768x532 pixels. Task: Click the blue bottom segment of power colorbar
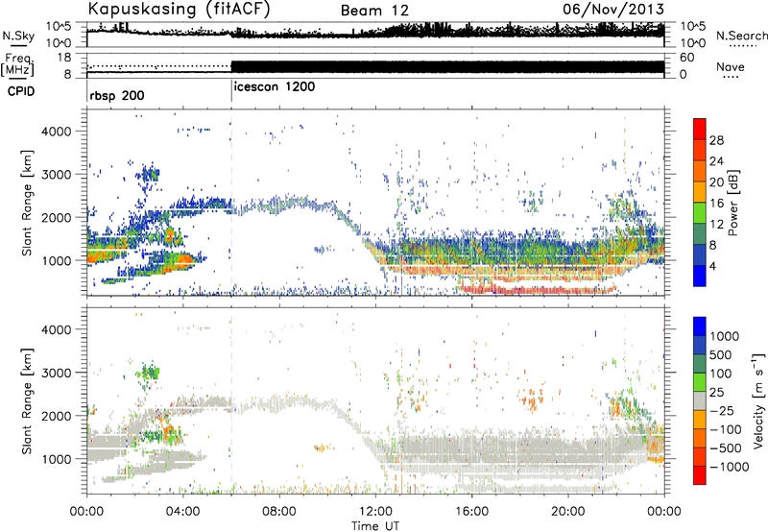click(700, 276)
